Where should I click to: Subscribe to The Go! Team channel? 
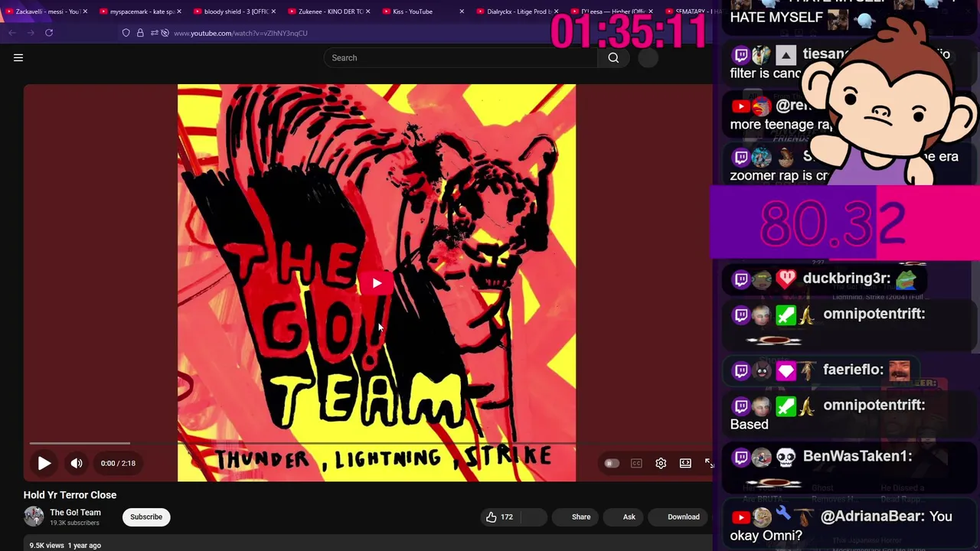tap(146, 517)
